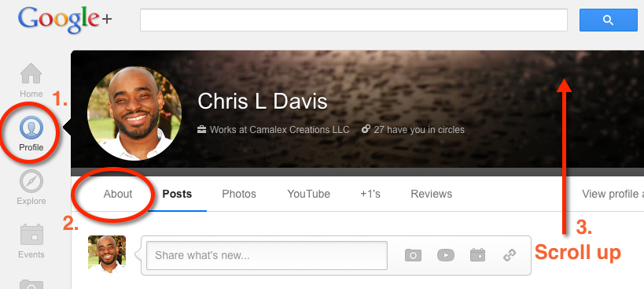Open the camera Photos icon in sidebar
Viewport: 644px width, 289px height.
(x=31, y=284)
